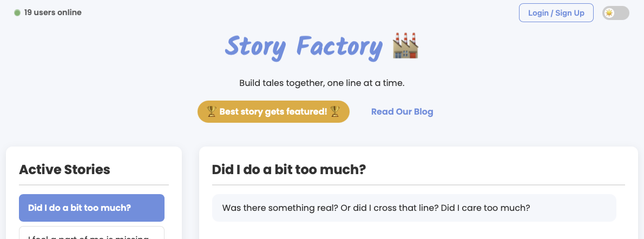Click the sun icon in the theme switch
The image size is (644, 239).
coord(610,13)
